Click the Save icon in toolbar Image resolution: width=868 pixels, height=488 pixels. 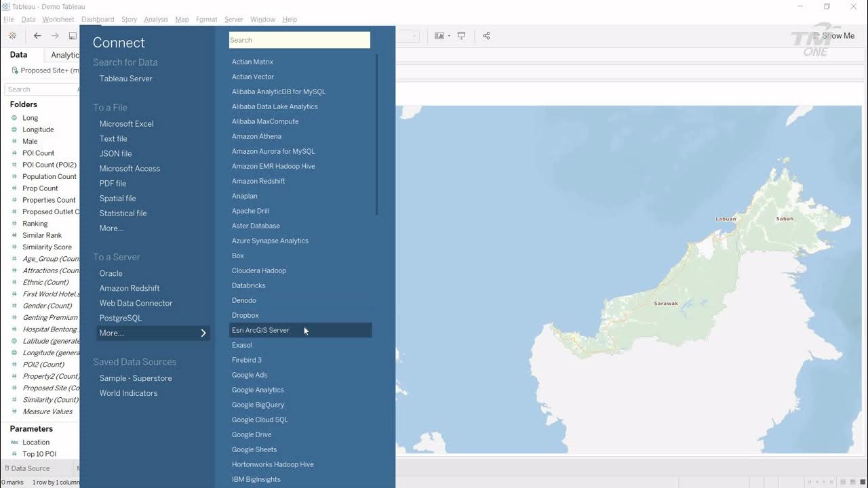point(73,36)
